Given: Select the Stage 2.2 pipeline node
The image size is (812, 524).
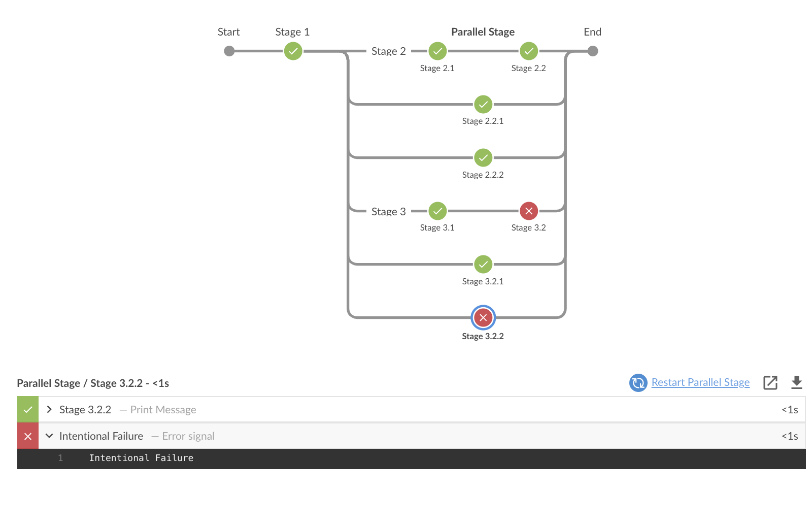Looking at the screenshot, I should click(x=529, y=51).
